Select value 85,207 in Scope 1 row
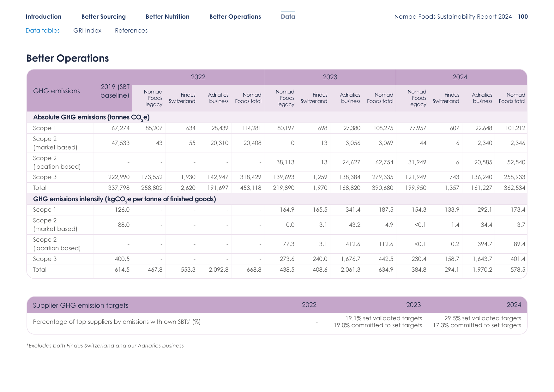 coord(154,128)
